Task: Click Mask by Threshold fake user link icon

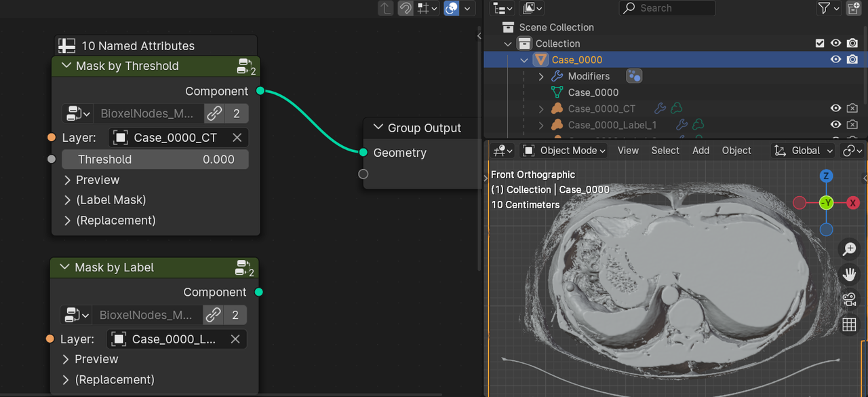Action: click(214, 113)
